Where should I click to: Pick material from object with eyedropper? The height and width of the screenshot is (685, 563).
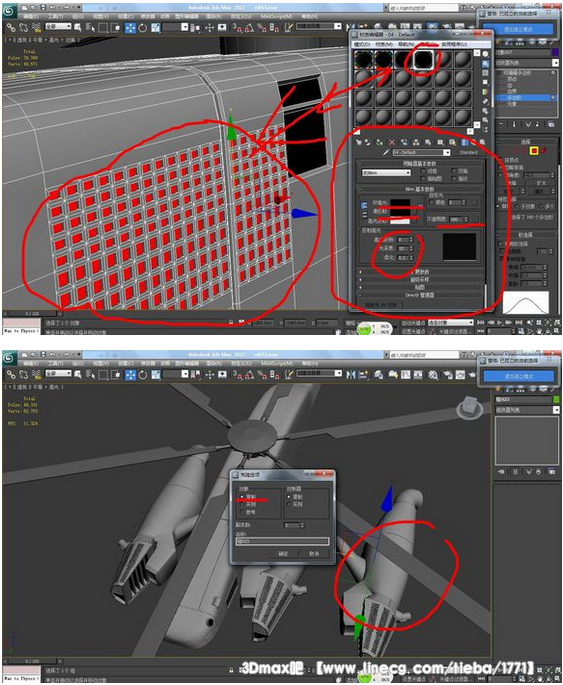click(x=386, y=152)
